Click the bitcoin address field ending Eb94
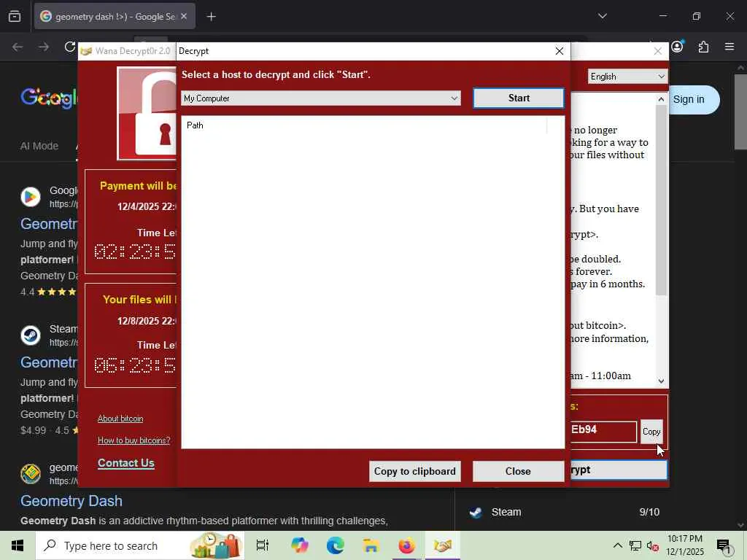 [x=603, y=431]
